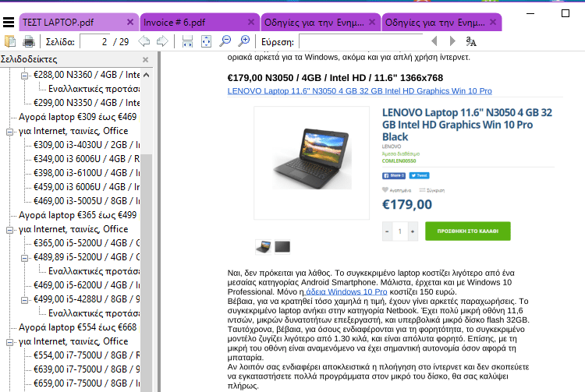Select the first small laptop thumbnail
Screen dimensions: 585x392
[x=264, y=246]
